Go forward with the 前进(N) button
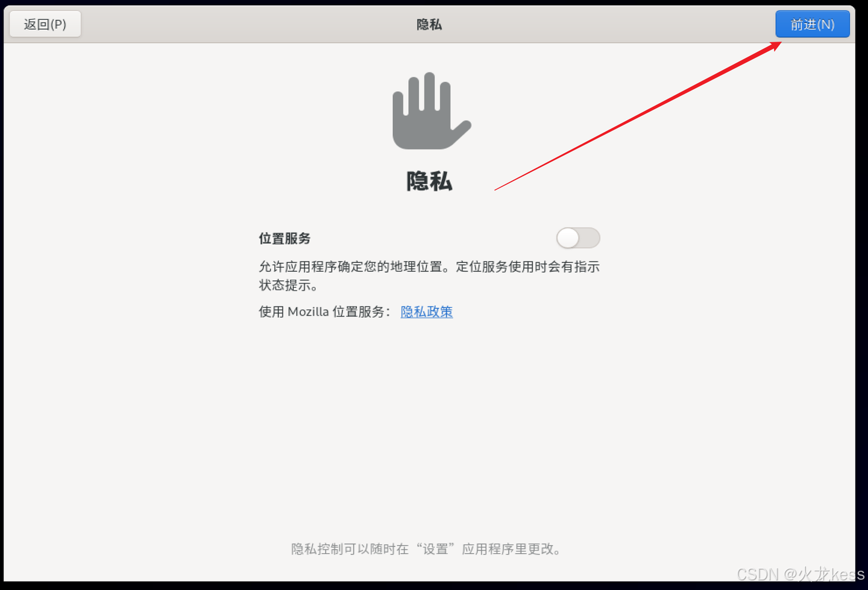The image size is (868, 590). pos(813,24)
